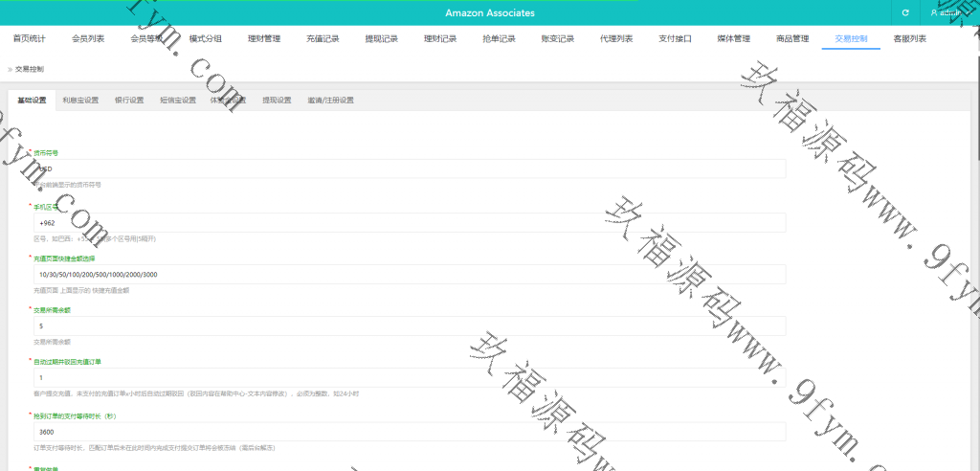Open the 客服列表 menu item

point(909,39)
